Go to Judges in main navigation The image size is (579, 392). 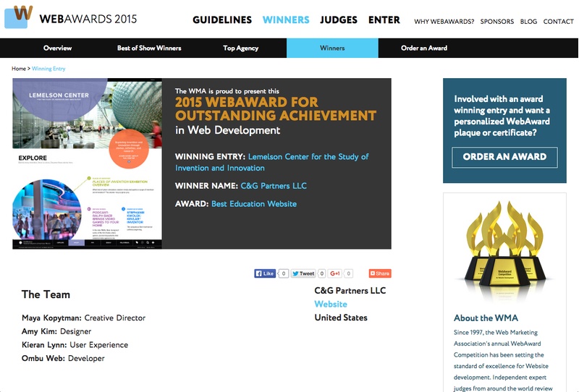click(339, 20)
